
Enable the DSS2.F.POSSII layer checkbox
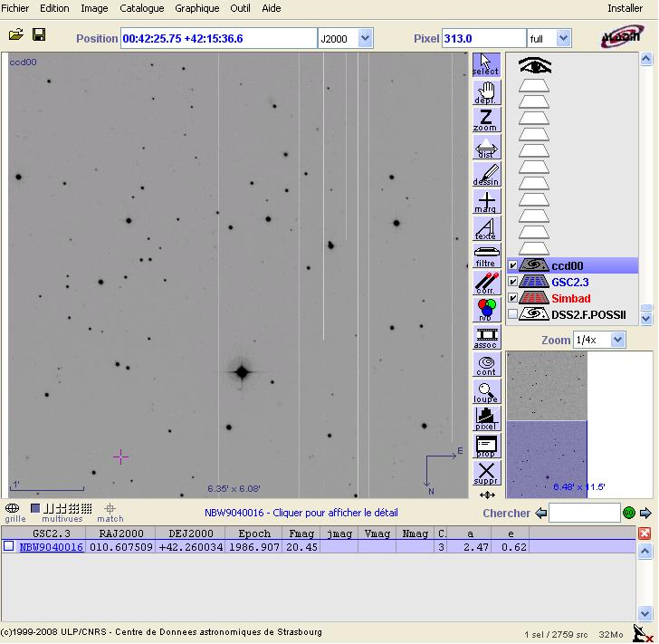pyautogui.click(x=512, y=314)
